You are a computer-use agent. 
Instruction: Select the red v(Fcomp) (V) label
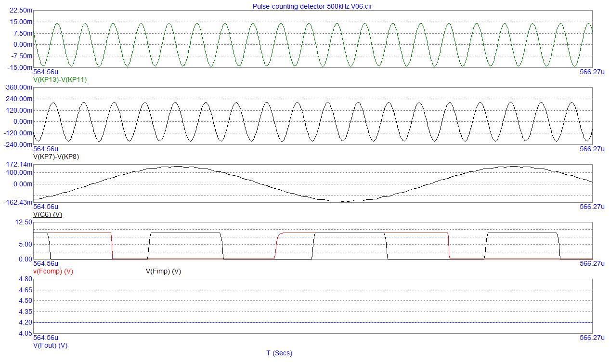coord(53,271)
